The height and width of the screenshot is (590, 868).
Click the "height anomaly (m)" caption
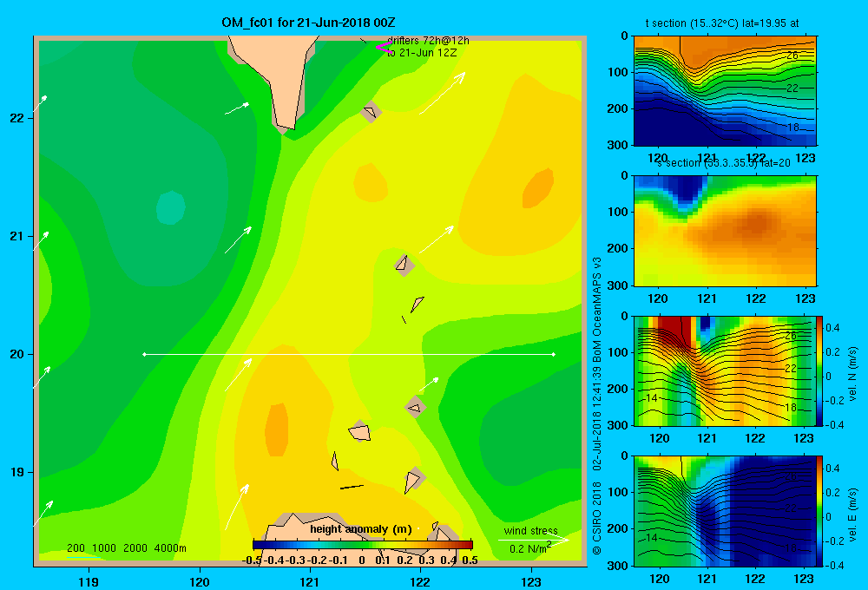[361, 529]
